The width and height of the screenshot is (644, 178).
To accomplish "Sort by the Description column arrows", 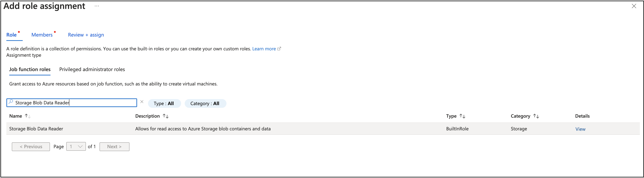I will pyautogui.click(x=165, y=116).
